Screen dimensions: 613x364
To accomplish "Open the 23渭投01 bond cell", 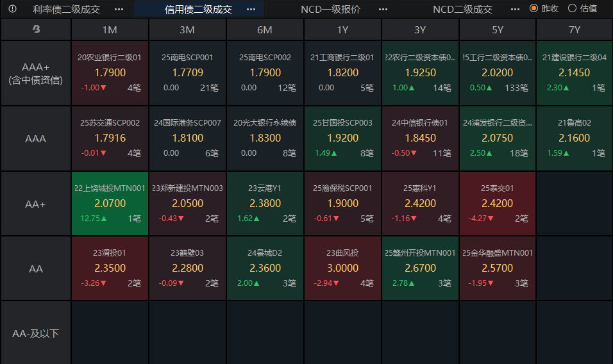I will 110,269.
